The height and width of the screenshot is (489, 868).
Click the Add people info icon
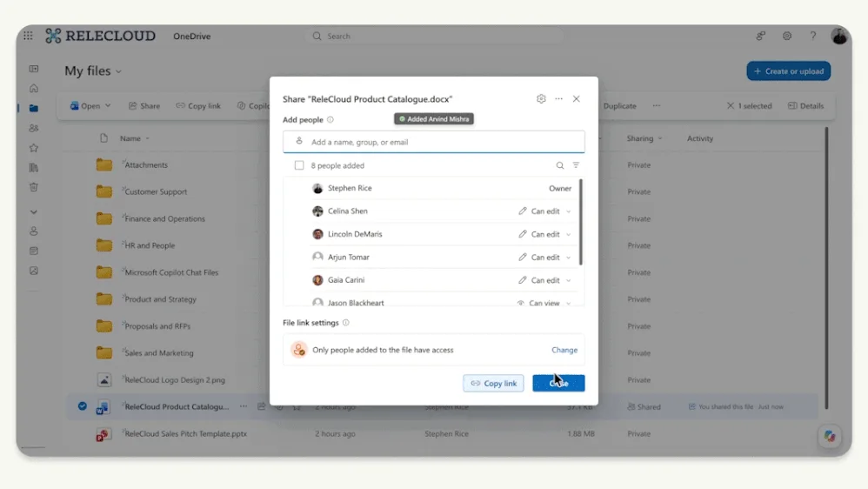pyautogui.click(x=331, y=119)
